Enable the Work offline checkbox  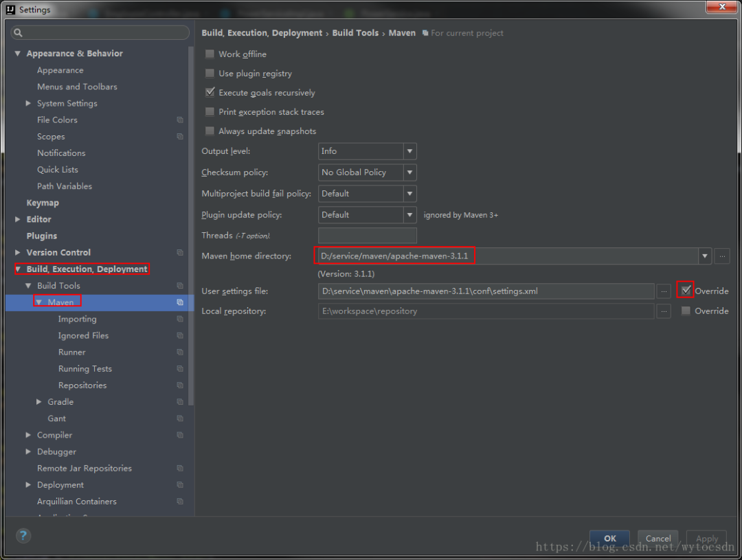[210, 54]
